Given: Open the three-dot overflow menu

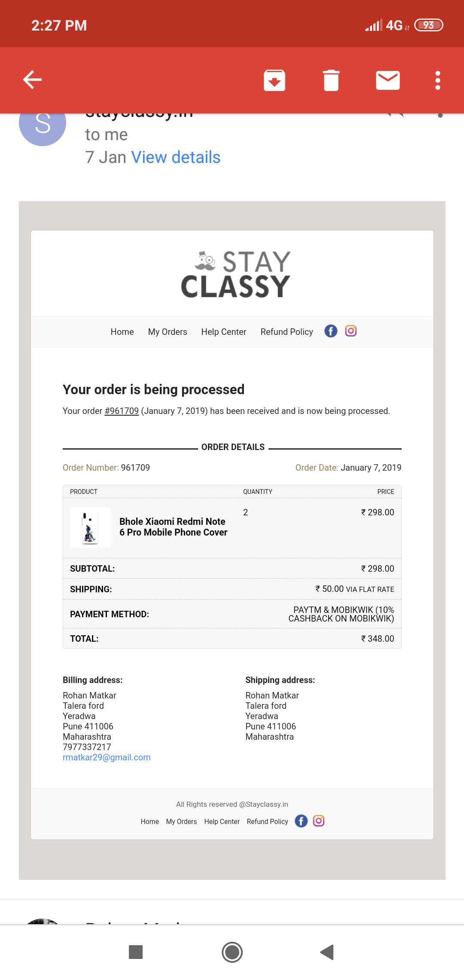Looking at the screenshot, I should tap(438, 80).
